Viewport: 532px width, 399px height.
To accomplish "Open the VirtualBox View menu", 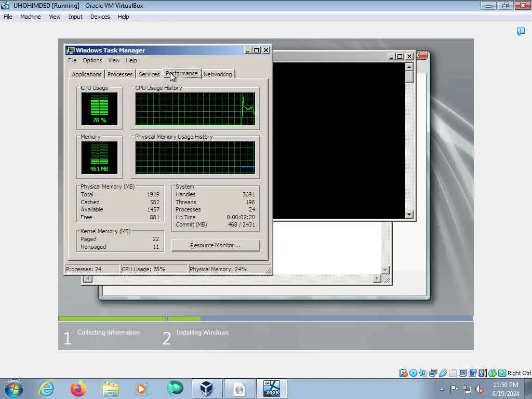I will pos(54,17).
